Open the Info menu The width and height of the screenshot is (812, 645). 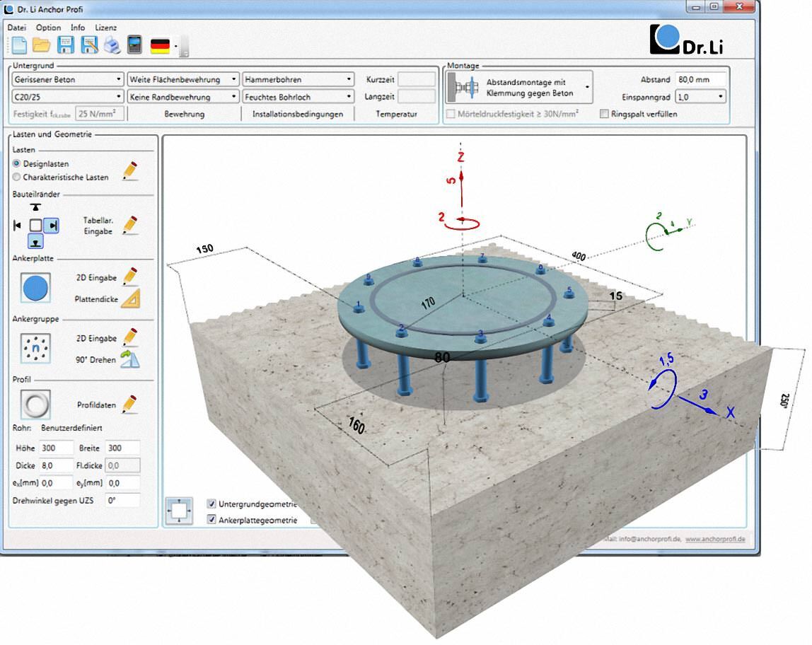tap(78, 28)
